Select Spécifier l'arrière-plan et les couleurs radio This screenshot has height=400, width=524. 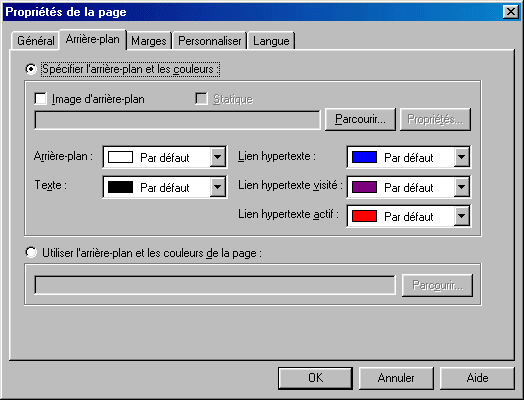(31, 69)
